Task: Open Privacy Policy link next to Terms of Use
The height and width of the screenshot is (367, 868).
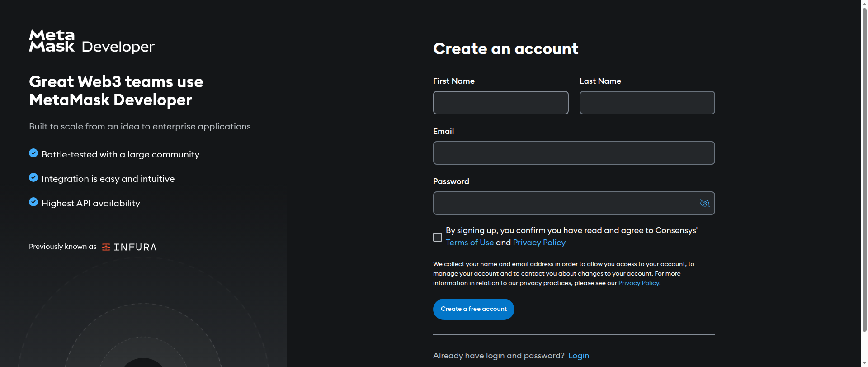Action: (x=539, y=243)
